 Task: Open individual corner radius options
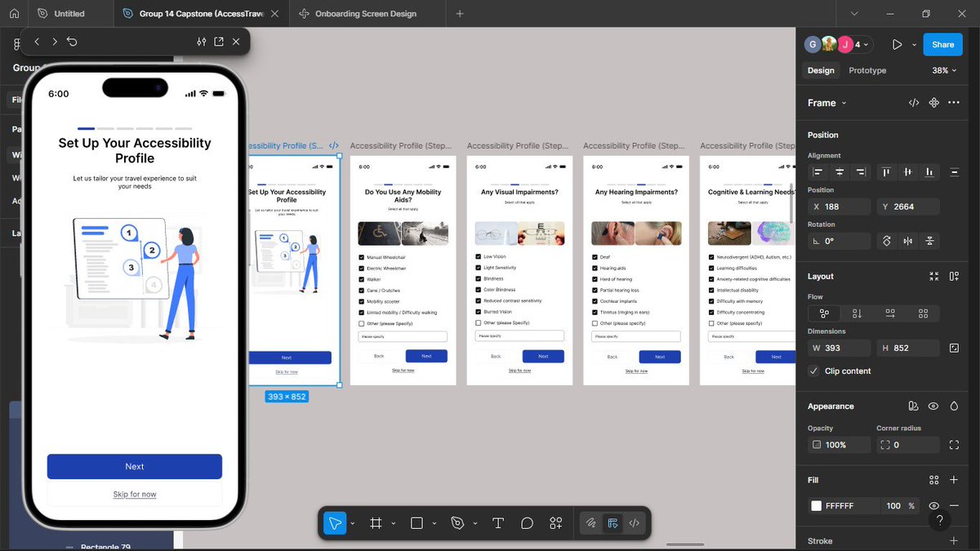click(954, 445)
